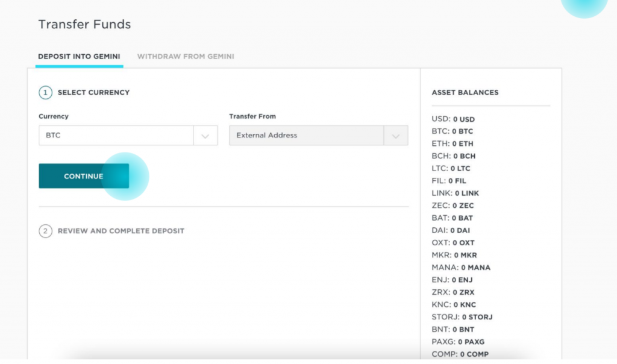Click the BTC: 0 BTC balance row

[x=453, y=131]
